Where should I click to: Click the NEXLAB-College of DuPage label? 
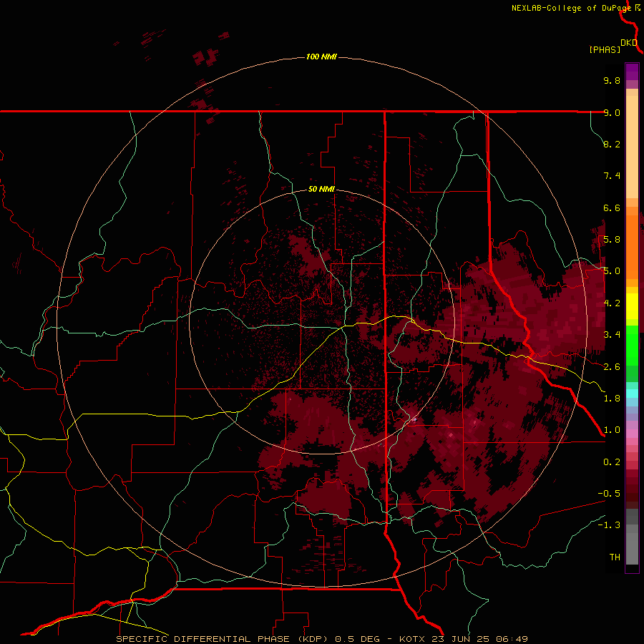(x=571, y=8)
